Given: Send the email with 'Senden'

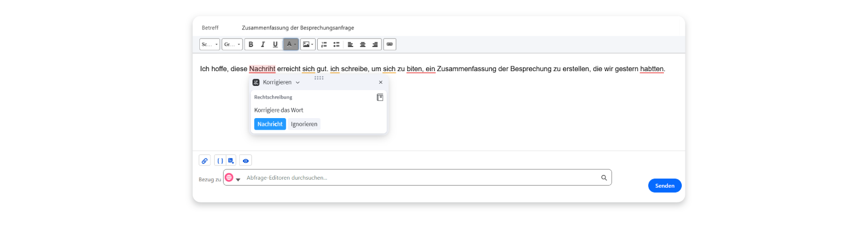Looking at the screenshot, I should tap(665, 186).
